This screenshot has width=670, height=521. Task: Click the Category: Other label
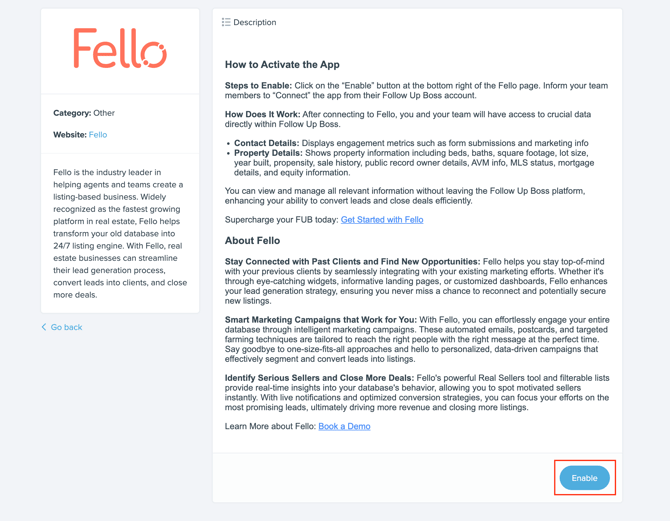[x=84, y=113]
